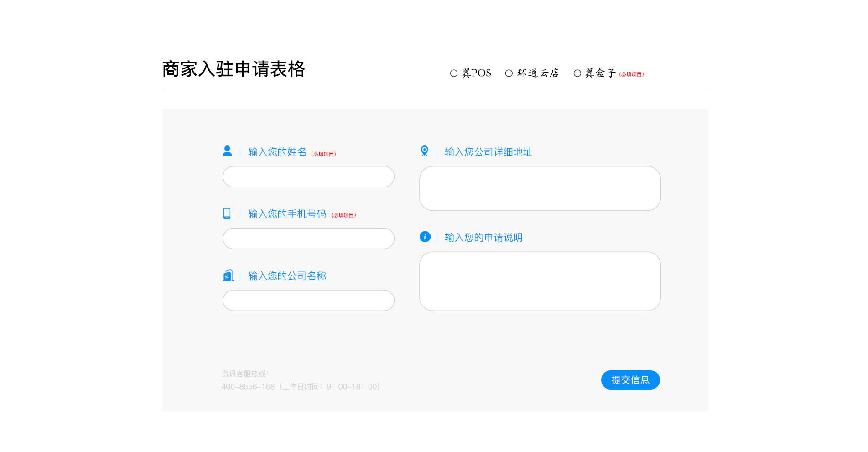Choose the 环通云店 radio option
This screenshot has width=868, height=452.
click(x=509, y=73)
